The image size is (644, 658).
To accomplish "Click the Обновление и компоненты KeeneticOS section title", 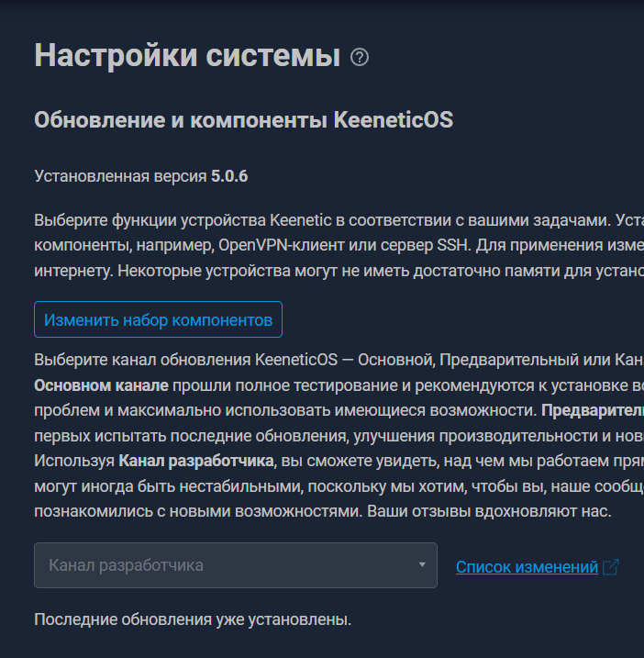I will [243, 120].
